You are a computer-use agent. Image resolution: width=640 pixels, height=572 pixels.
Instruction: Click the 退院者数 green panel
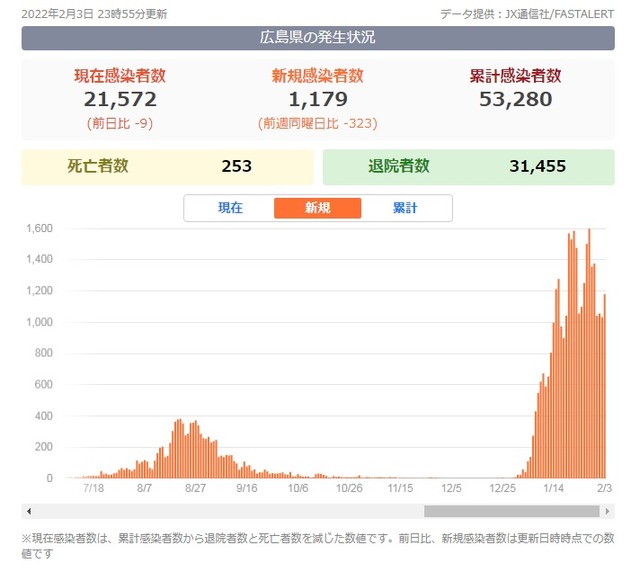469,167
